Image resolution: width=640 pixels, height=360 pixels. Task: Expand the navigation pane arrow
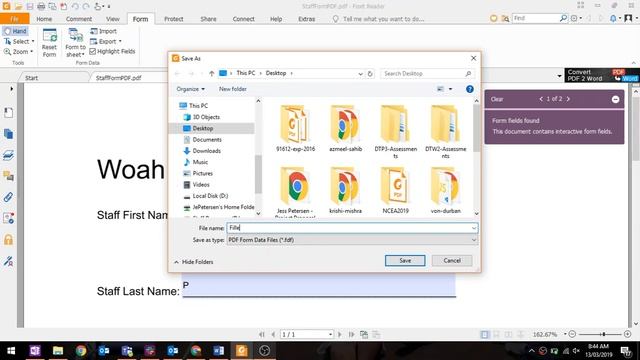point(11,89)
